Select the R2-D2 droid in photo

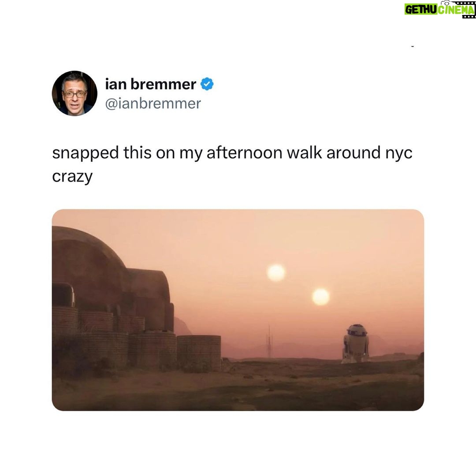click(x=355, y=343)
